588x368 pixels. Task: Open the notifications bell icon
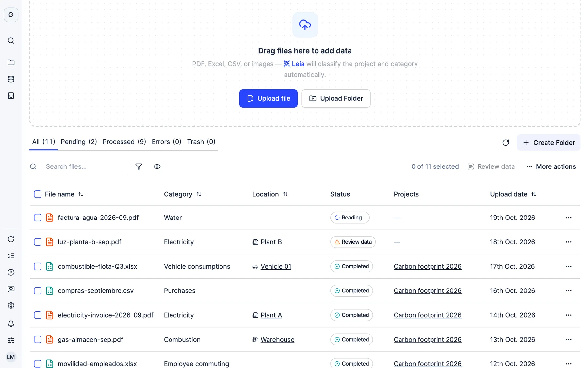pos(11,324)
